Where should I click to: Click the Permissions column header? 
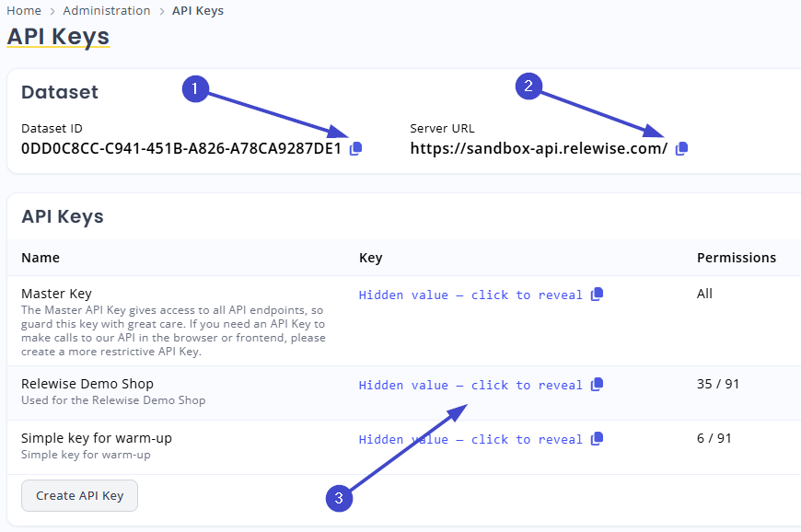[737, 258]
